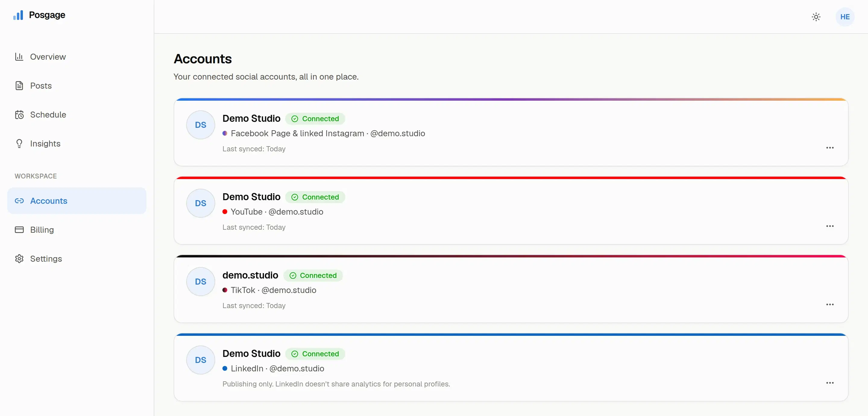
Task: Click the DS avatar on YouTube card
Action: pos(200,203)
